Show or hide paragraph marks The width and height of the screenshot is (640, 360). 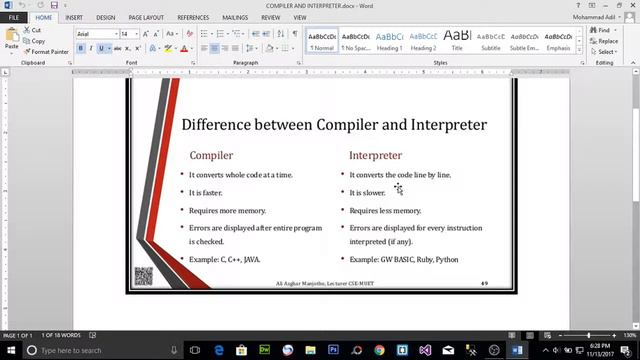tap(295, 34)
